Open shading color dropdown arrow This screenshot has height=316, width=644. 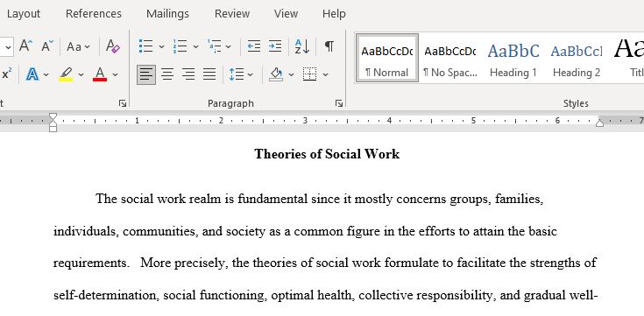click(x=291, y=74)
